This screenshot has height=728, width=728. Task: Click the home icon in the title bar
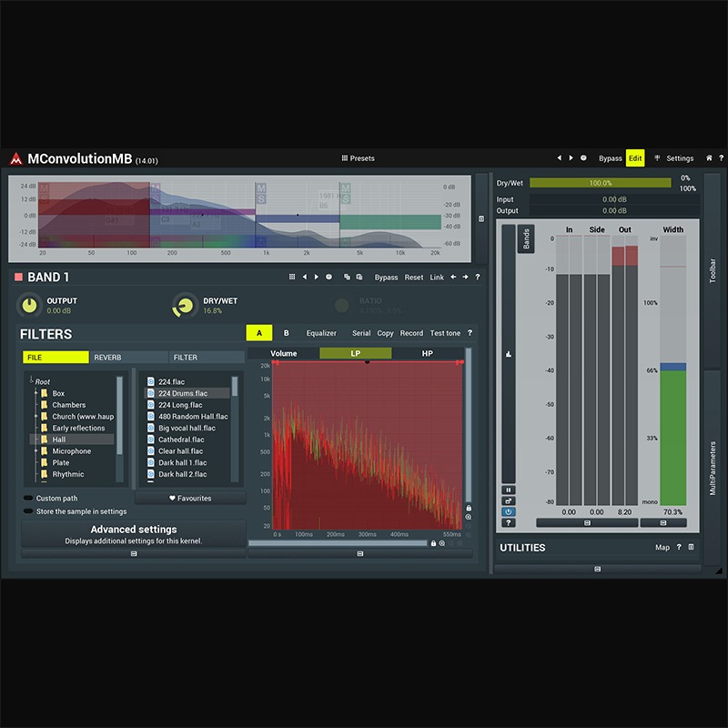[709, 157]
